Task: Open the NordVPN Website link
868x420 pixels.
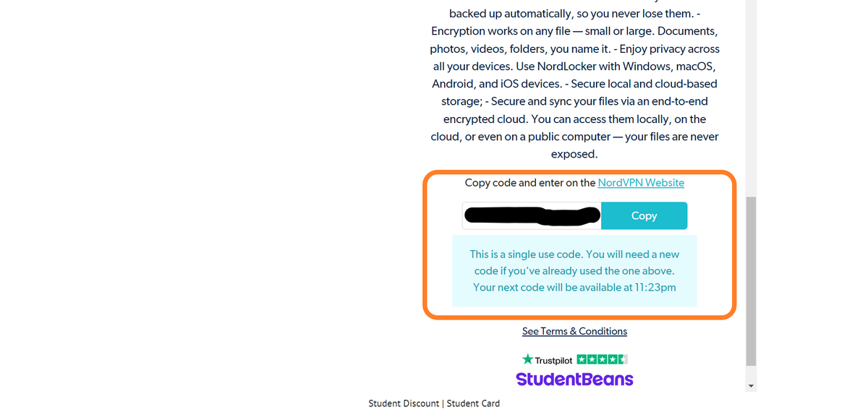Action: (641, 183)
